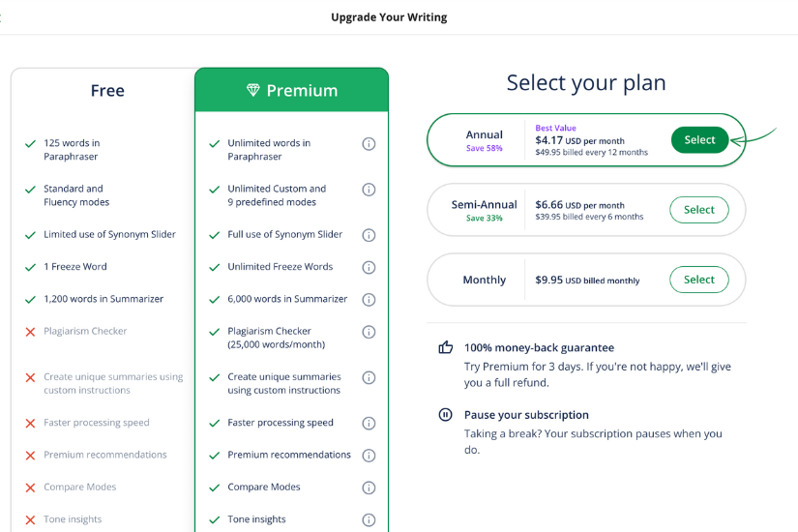This screenshot has height=532, width=798.
Task: Click info icon beside Unlimited Custom modes
Action: pos(369,190)
